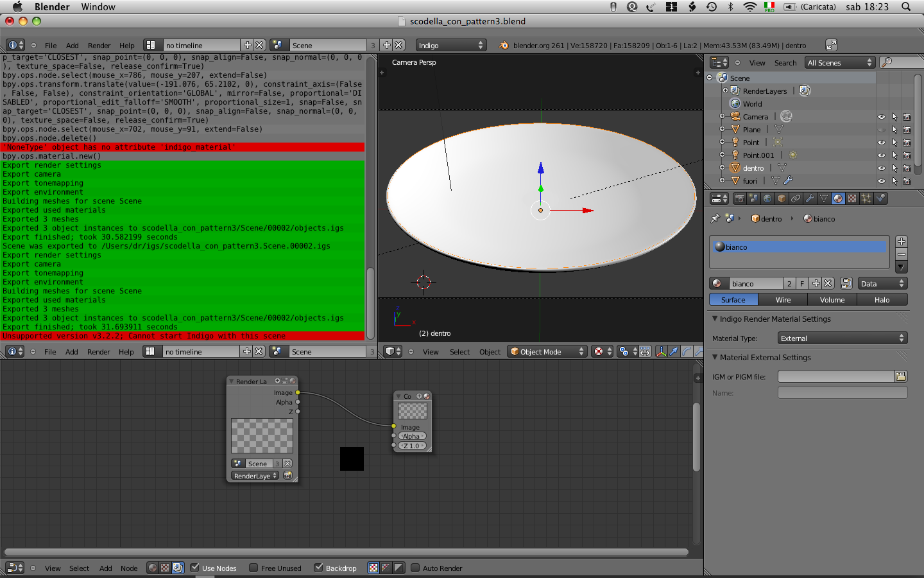Image resolution: width=924 pixels, height=578 pixels.
Task: Toggle visibility of dentro in the outliner
Action: [882, 168]
